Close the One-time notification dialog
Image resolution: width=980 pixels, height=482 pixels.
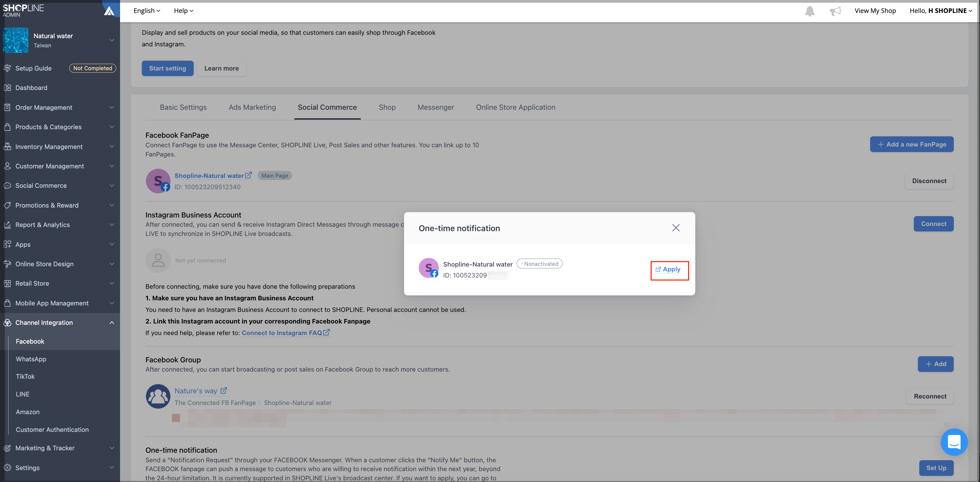point(675,228)
